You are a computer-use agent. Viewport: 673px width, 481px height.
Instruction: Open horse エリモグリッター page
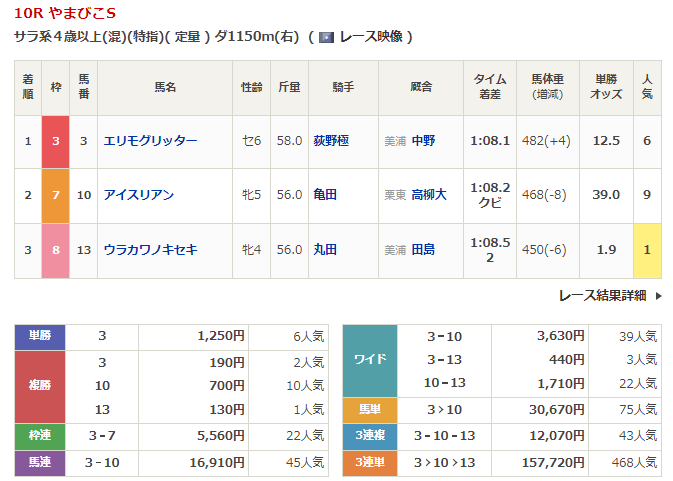pos(150,141)
